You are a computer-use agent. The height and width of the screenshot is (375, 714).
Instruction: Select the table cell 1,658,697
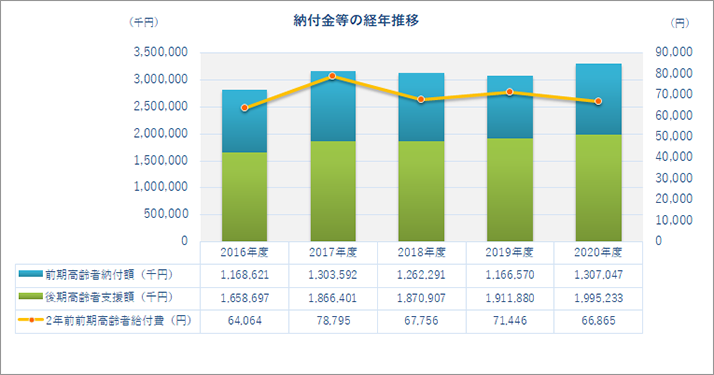coord(245,299)
